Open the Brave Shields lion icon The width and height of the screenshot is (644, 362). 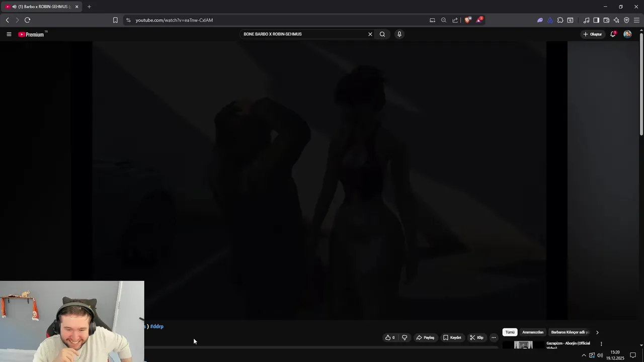point(468,20)
